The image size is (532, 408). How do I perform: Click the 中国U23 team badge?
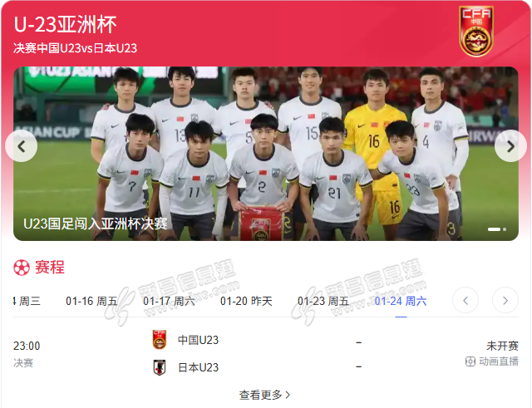(x=159, y=340)
